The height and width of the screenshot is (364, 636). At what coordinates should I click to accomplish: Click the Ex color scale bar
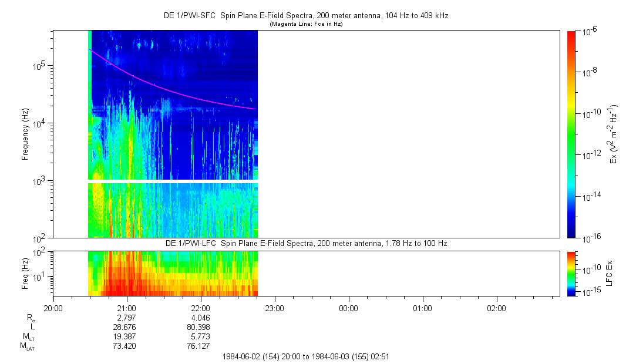tap(571, 134)
